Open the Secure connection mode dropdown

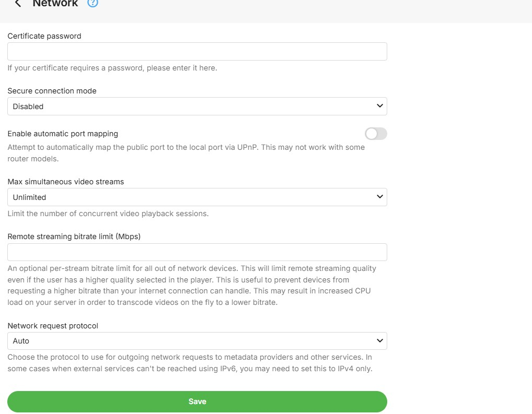(x=197, y=107)
